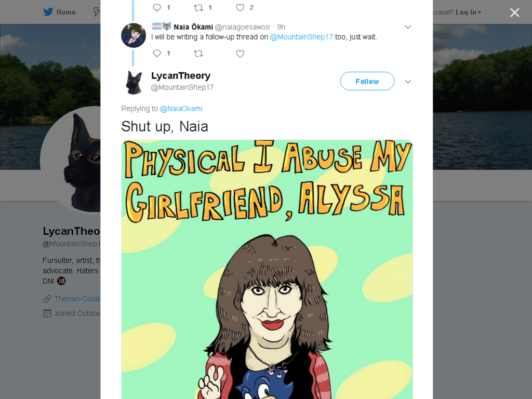Follow LycanTheory
Image resolution: width=532 pixels, height=399 pixels.
coord(367,81)
